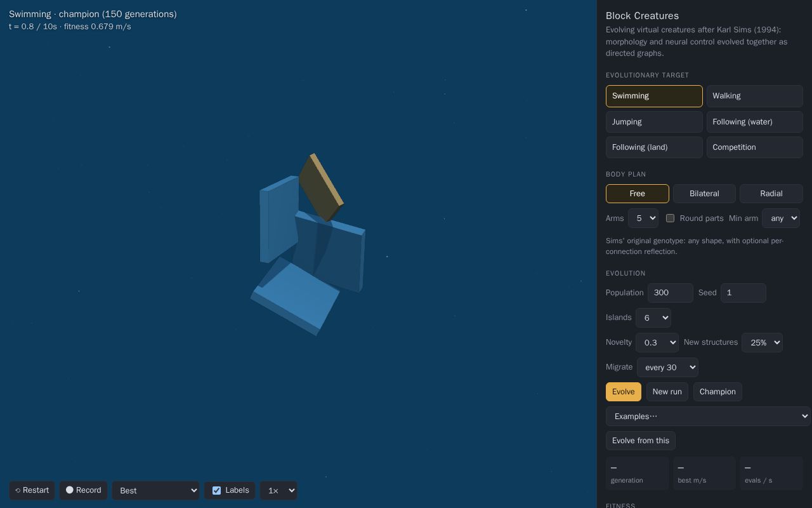Viewport: 812px width, 508px height.
Task: Start recording with the Record button
Action: [x=83, y=490]
